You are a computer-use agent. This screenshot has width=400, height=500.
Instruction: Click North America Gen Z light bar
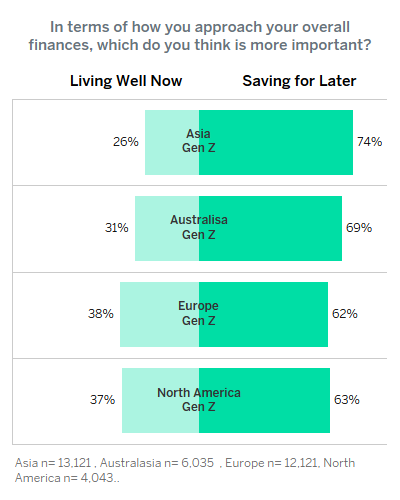(x=160, y=400)
